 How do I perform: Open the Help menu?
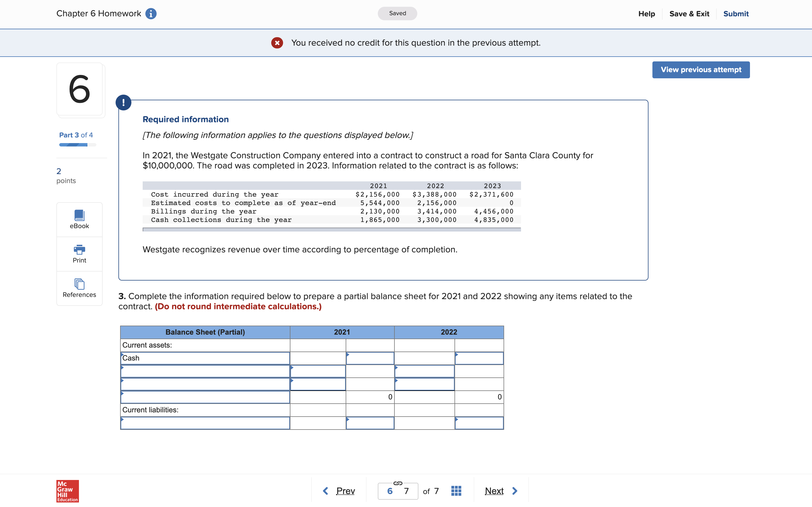click(x=646, y=14)
